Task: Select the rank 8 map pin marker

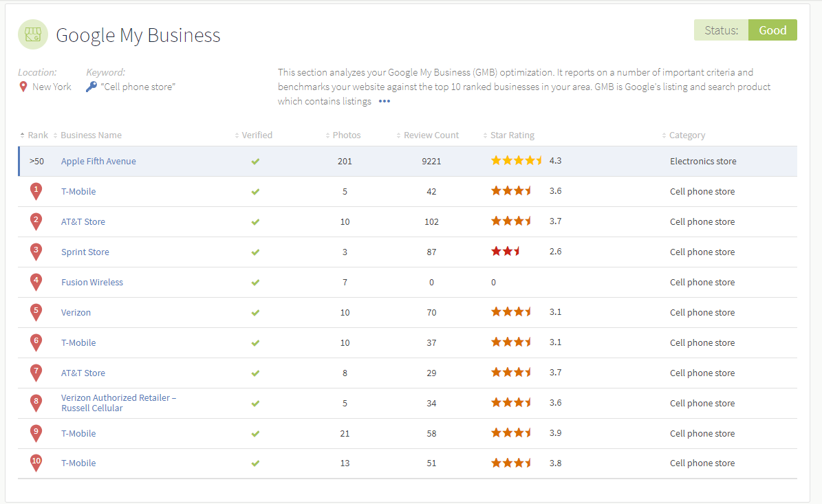Action: (x=36, y=403)
